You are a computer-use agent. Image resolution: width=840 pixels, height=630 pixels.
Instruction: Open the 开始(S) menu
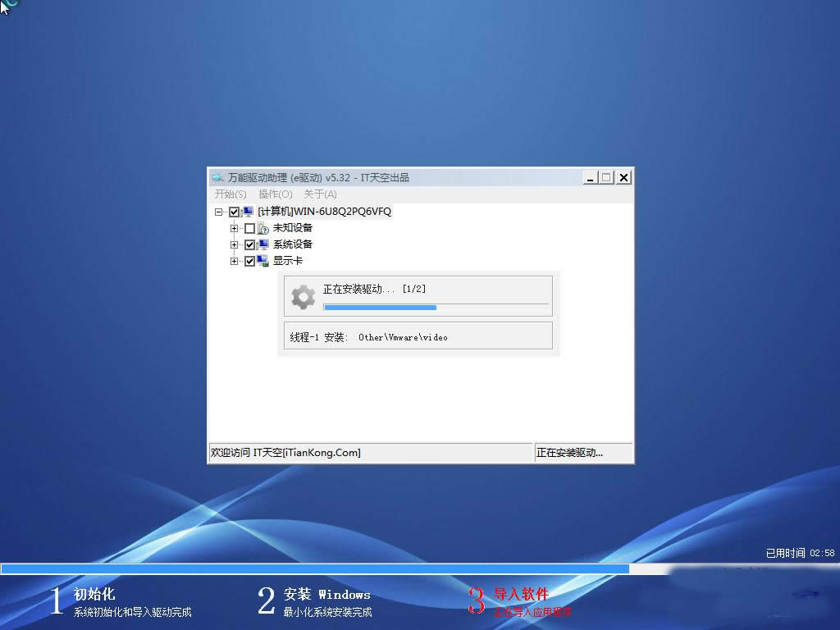click(x=231, y=194)
